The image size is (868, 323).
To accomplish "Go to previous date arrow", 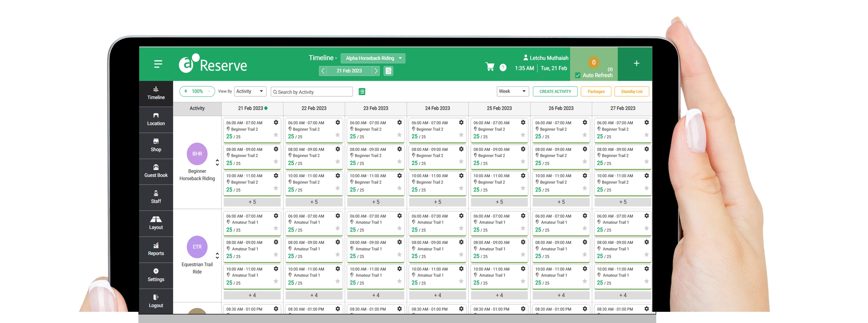I will [323, 71].
